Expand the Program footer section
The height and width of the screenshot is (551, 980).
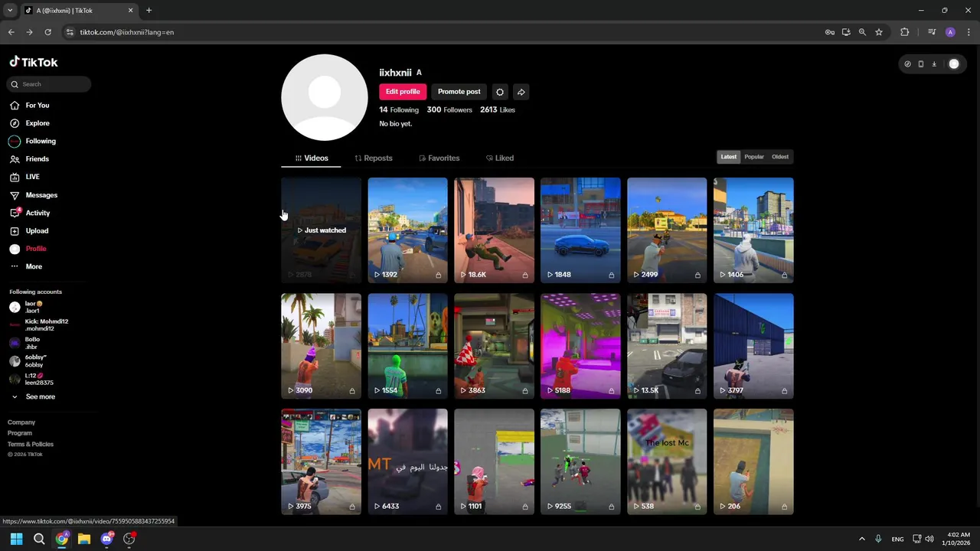click(20, 433)
